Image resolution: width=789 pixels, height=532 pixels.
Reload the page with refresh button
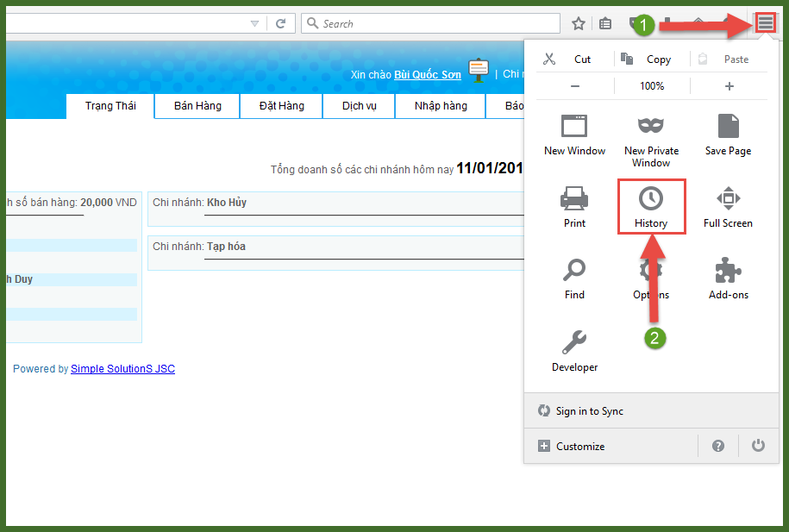[281, 23]
